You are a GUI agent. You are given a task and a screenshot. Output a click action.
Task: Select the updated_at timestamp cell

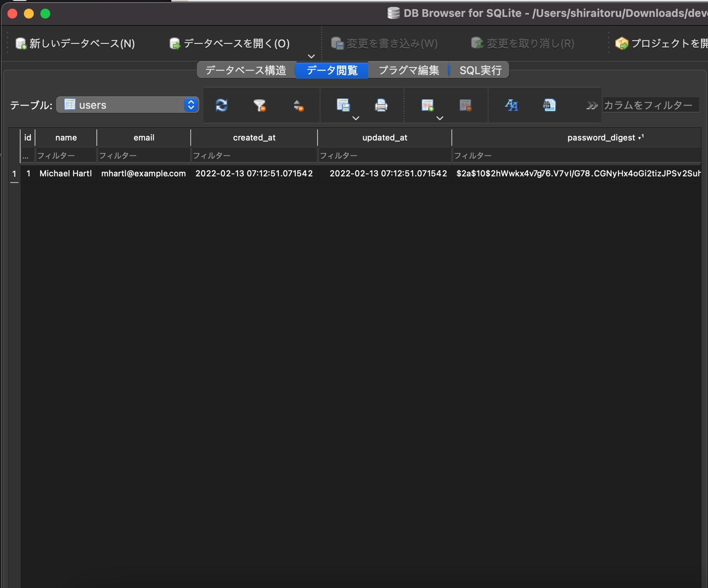[385, 173]
